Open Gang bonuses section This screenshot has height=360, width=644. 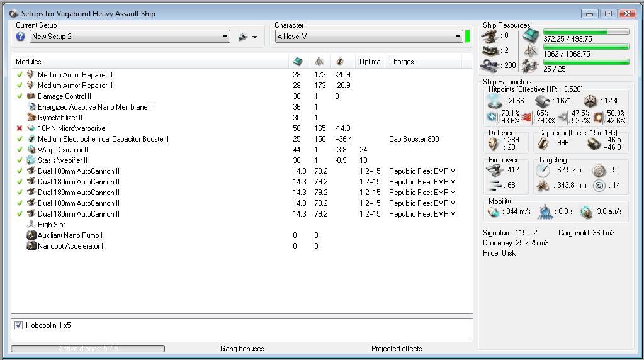242,349
